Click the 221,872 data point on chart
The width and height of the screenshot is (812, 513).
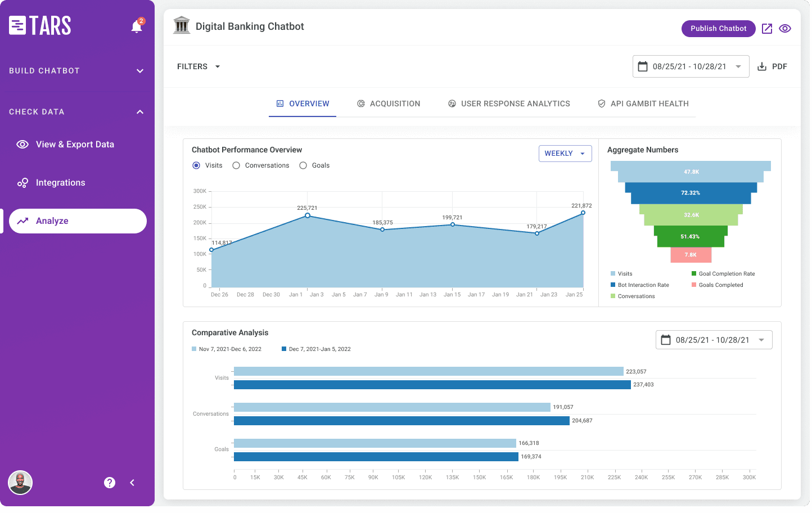584,213
